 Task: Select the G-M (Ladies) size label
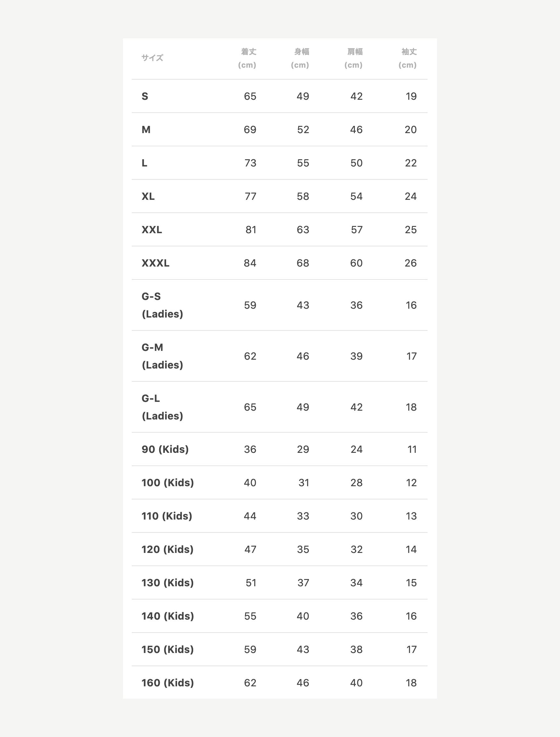click(162, 356)
